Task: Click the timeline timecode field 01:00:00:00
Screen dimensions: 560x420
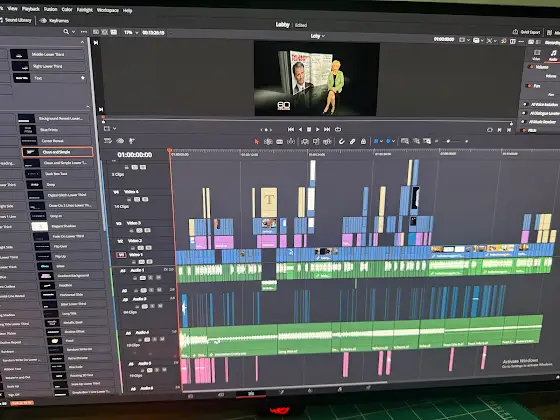Action: coord(135,155)
